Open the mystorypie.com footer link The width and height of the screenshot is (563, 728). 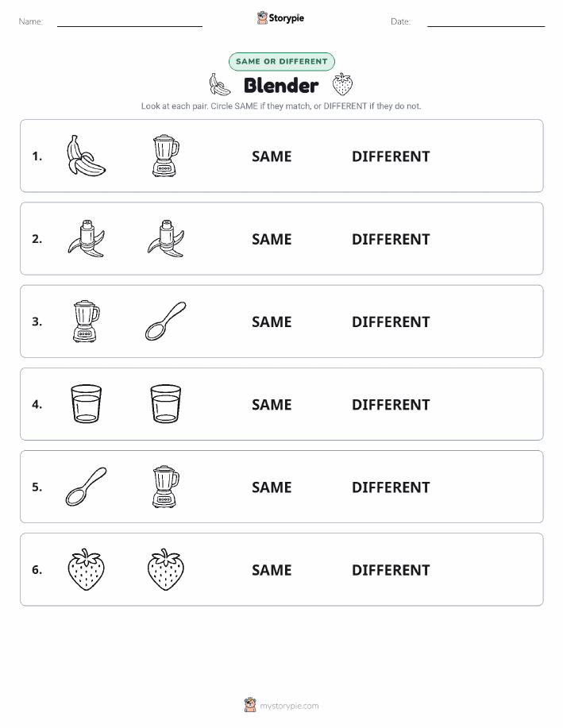point(289,706)
